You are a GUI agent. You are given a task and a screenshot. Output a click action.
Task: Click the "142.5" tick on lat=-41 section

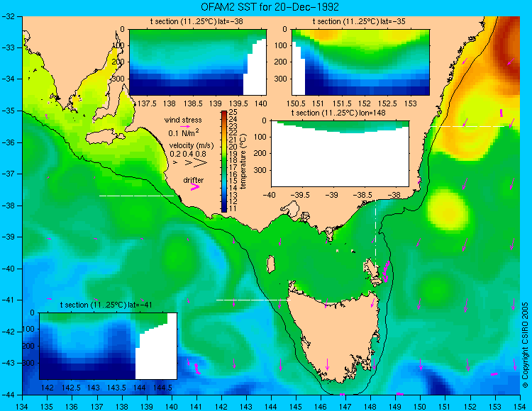71,388
